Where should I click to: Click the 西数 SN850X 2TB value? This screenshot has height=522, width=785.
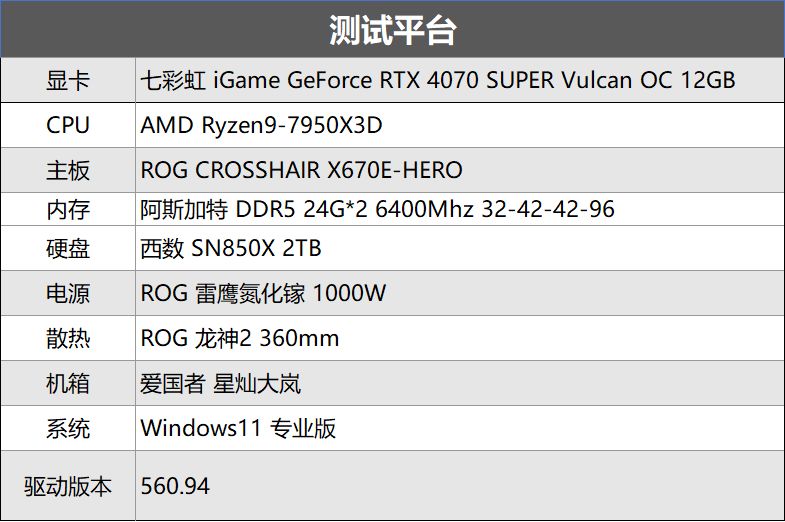pyautogui.click(x=231, y=248)
